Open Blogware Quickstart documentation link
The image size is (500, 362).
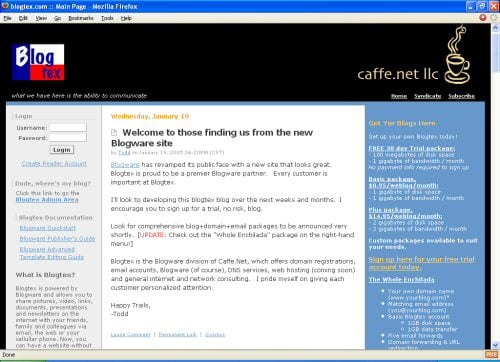[48, 228]
